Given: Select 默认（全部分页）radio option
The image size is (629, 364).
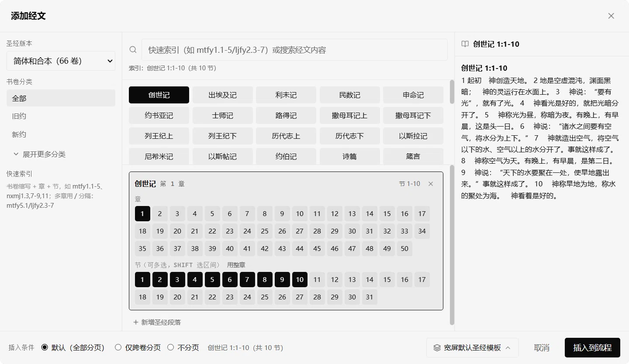Looking at the screenshot, I should tap(45, 347).
